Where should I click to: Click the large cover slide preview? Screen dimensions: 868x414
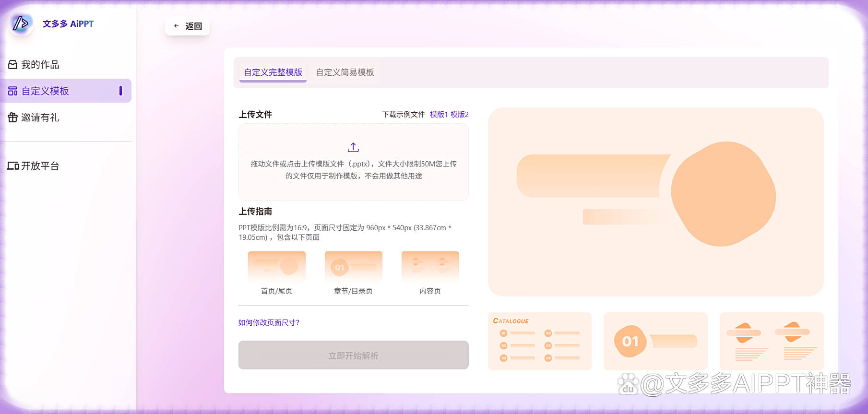coord(656,202)
